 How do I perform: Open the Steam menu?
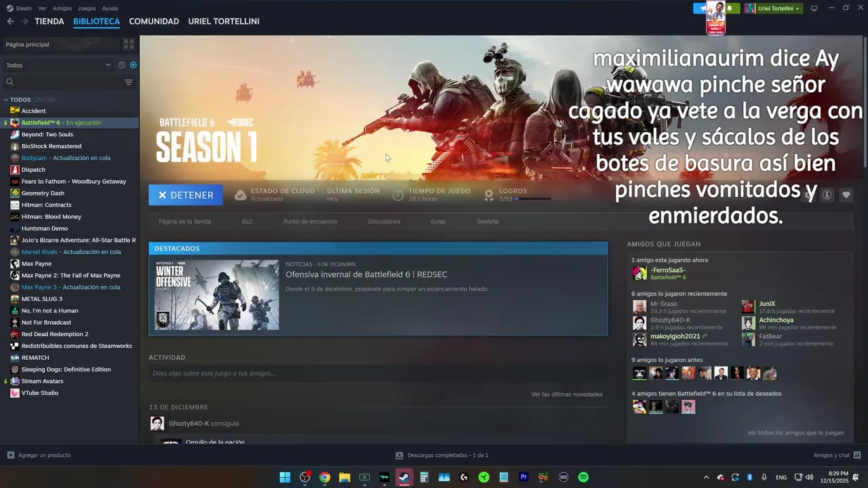[x=19, y=8]
